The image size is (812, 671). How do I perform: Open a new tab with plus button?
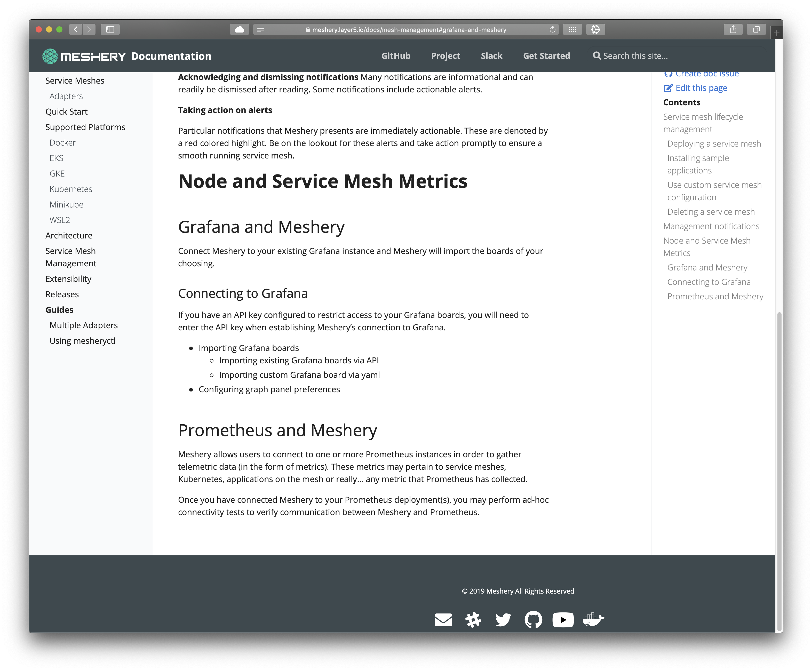(x=776, y=33)
